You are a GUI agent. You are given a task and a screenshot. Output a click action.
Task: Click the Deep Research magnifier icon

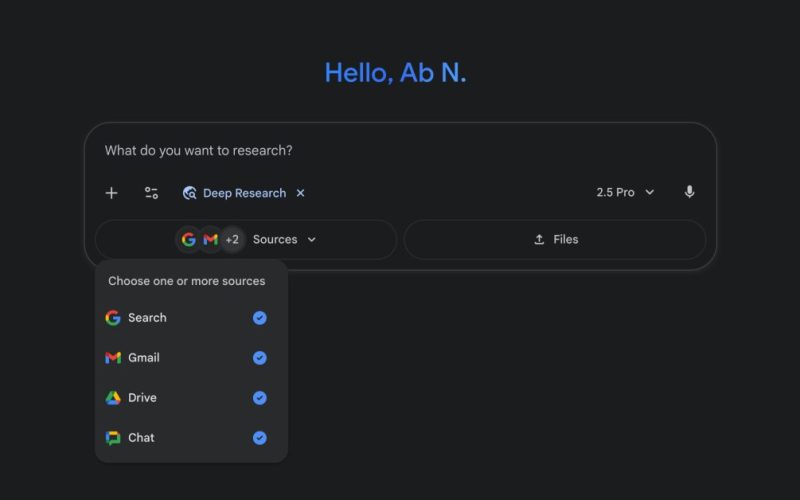pos(189,193)
